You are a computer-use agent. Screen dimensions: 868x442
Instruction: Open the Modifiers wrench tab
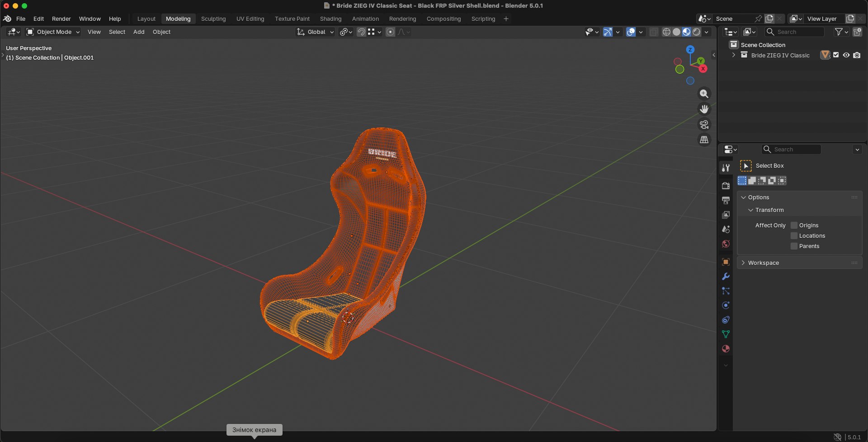[726, 276]
